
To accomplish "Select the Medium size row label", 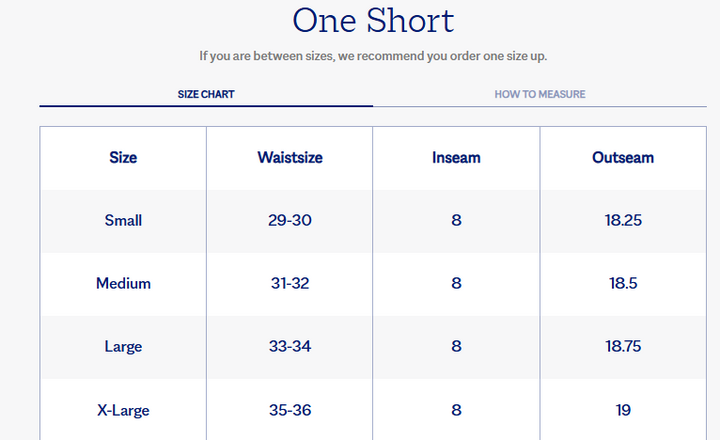I will 123,283.
